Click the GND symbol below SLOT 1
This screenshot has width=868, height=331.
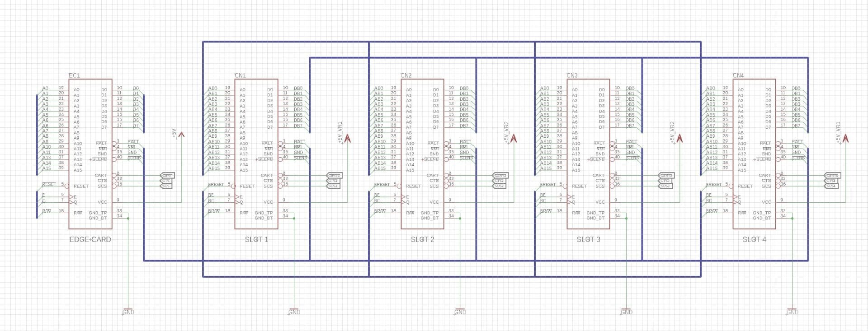coord(294,312)
